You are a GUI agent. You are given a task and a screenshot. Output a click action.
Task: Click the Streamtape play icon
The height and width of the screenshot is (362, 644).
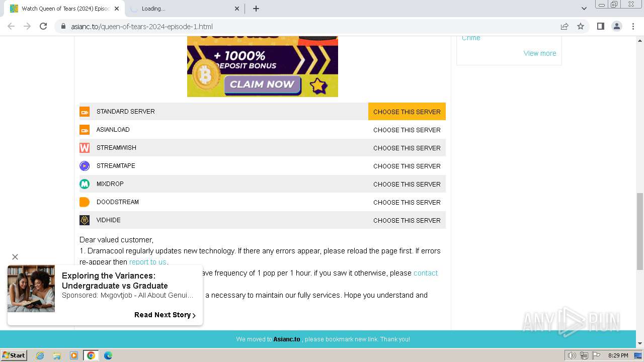pos(85,166)
